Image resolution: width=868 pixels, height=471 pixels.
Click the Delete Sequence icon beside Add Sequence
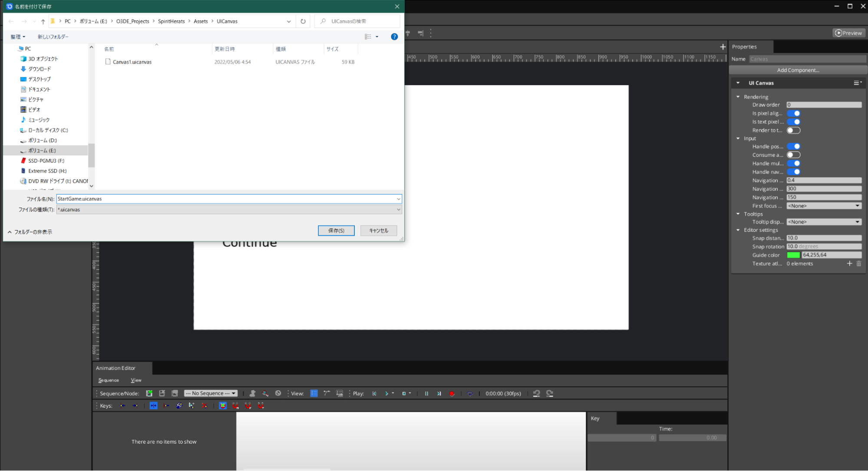coord(162,393)
